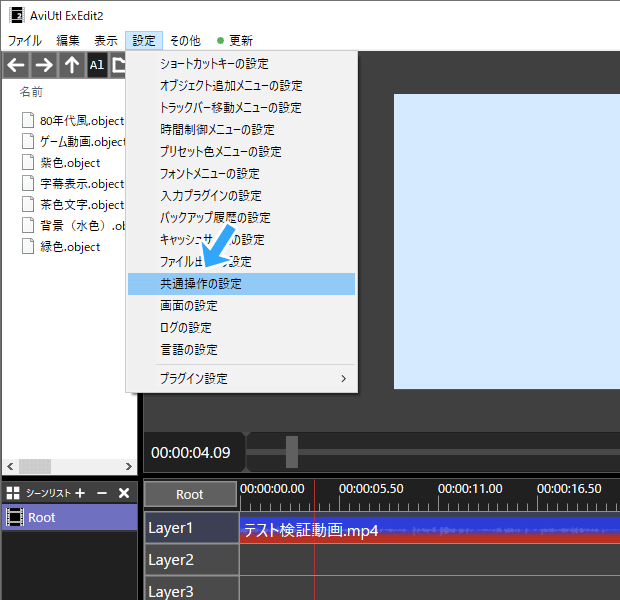Open the その他 menu

point(185,40)
